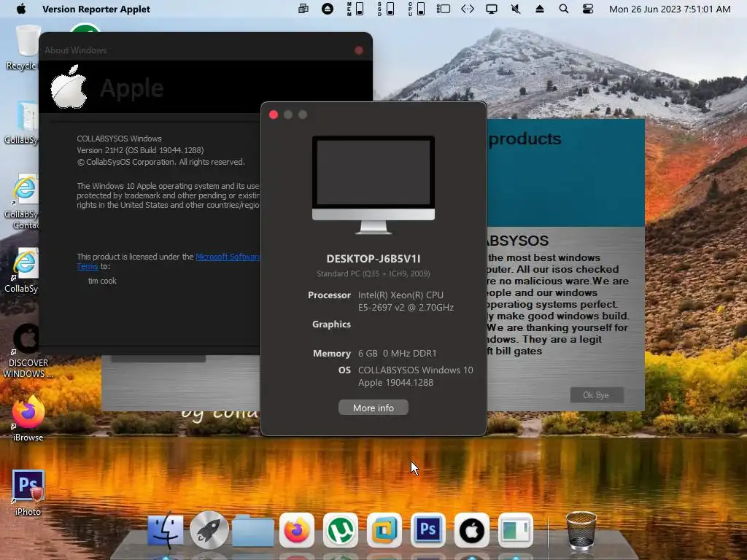747x560 pixels.
Task: Launch Photoshop from the dock
Action: [x=427, y=530]
